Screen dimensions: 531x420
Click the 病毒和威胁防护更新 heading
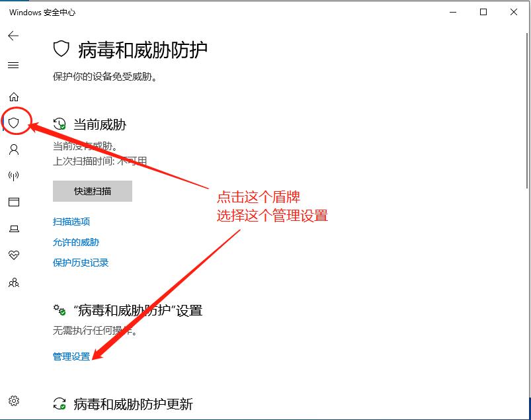(x=133, y=403)
